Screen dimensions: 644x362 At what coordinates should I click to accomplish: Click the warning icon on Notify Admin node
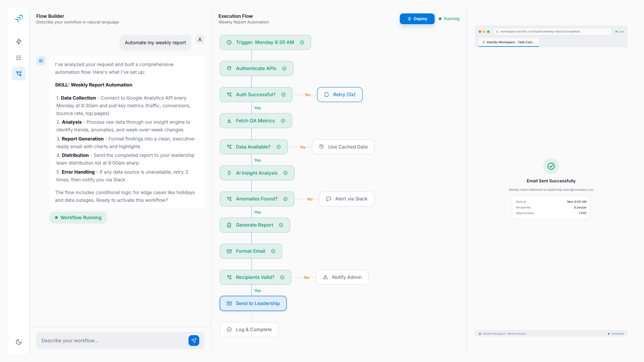325,277
